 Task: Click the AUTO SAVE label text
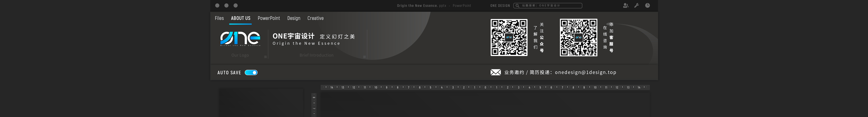point(229,73)
